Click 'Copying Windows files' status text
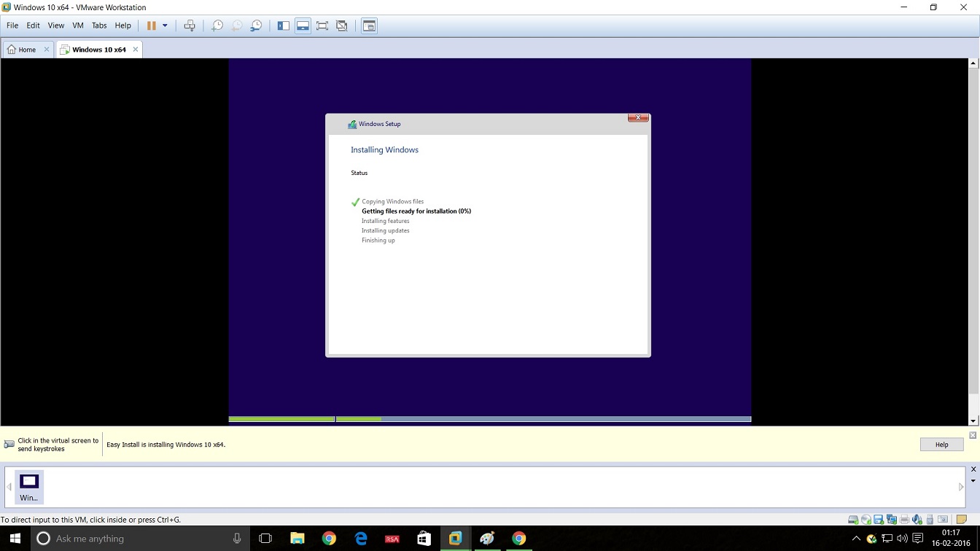The image size is (980, 551). click(392, 202)
